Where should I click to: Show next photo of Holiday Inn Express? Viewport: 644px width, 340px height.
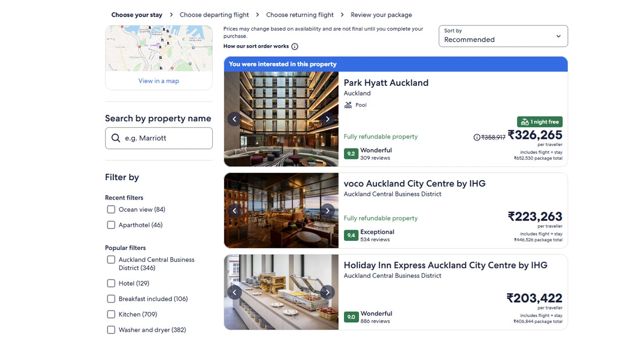pyautogui.click(x=327, y=292)
